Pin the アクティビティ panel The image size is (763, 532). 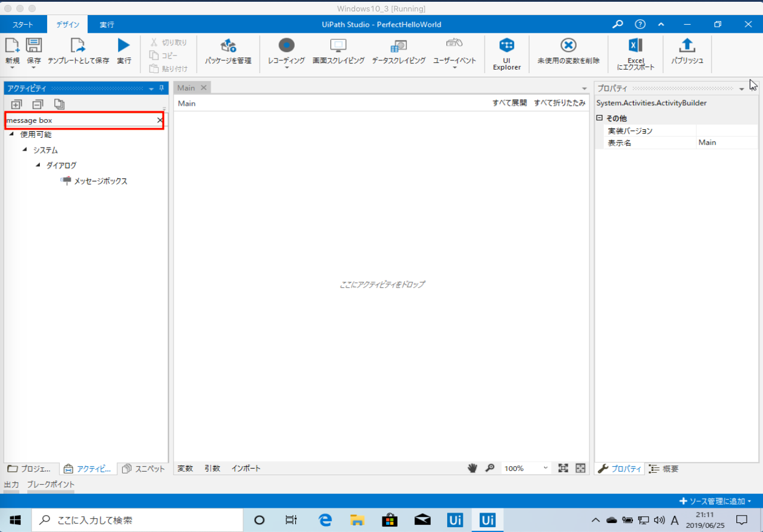click(162, 88)
